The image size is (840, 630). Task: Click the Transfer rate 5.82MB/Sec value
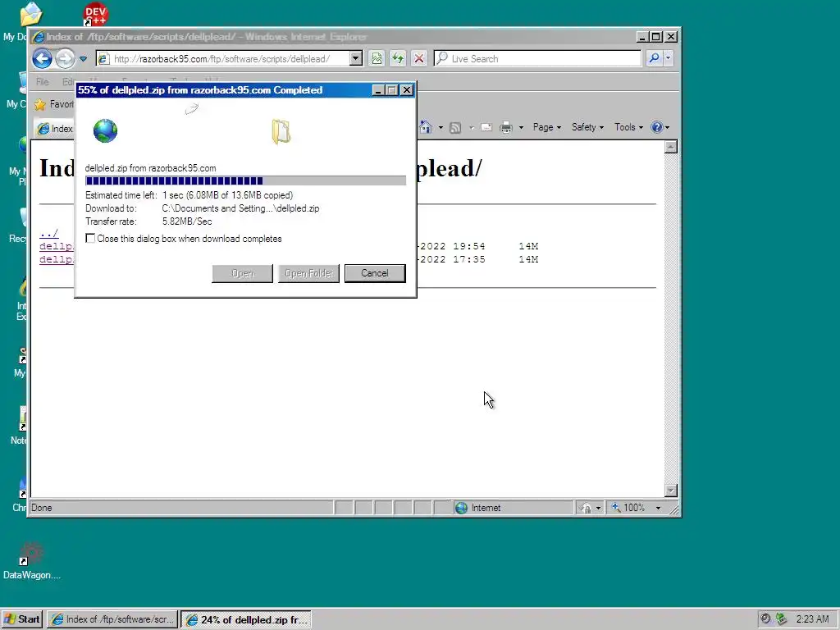tap(187, 221)
